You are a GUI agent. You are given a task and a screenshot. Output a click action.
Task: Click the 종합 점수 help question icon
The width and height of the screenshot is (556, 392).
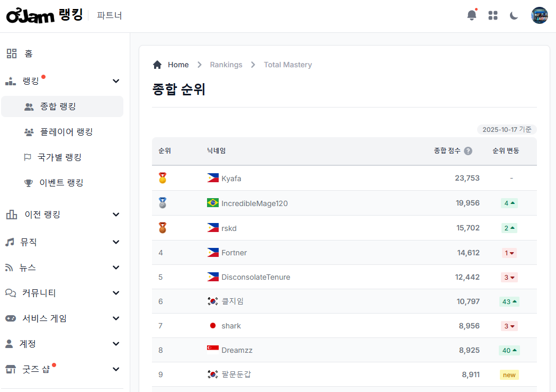point(468,151)
